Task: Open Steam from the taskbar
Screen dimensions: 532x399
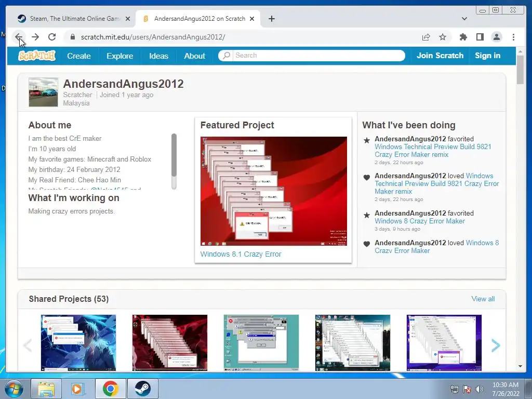Action: pos(142,389)
